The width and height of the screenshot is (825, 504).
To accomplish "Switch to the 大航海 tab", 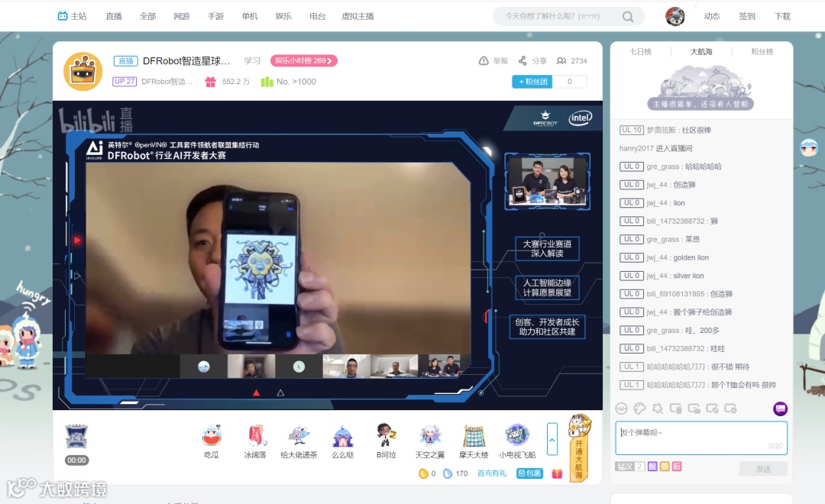I will 701,52.
